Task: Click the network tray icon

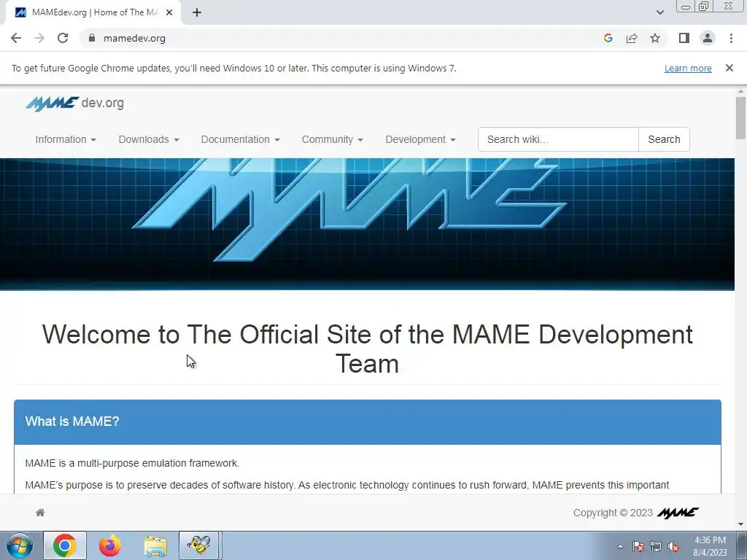Action: point(656,546)
